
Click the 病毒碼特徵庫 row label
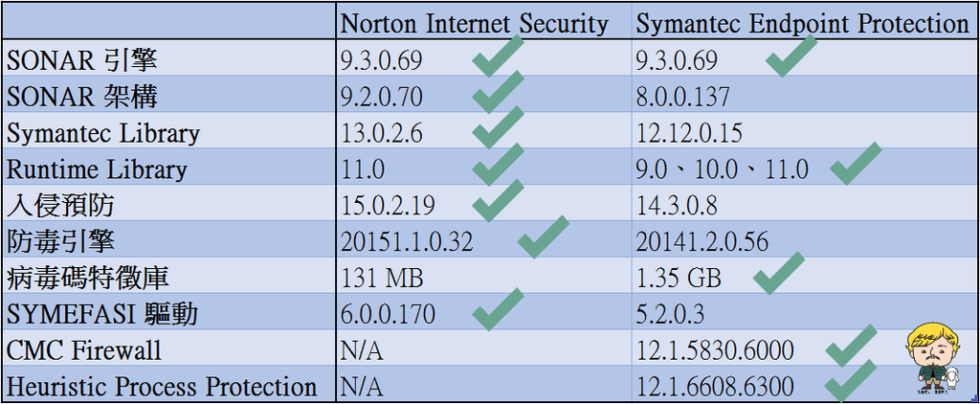87,279
